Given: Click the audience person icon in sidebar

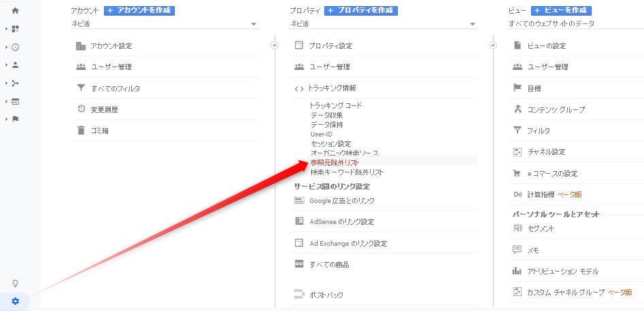Looking at the screenshot, I should click(x=15, y=65).
